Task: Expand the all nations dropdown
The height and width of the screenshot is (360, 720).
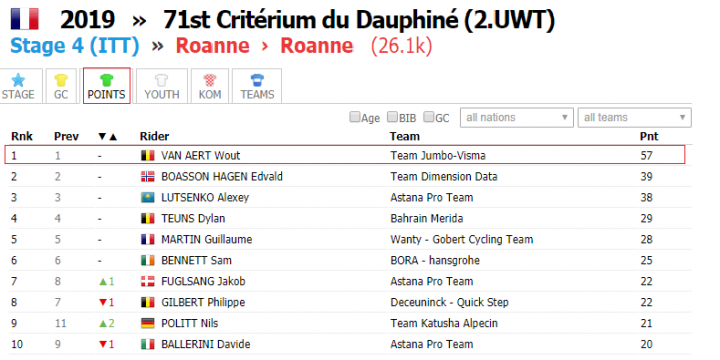Action: 517,118
